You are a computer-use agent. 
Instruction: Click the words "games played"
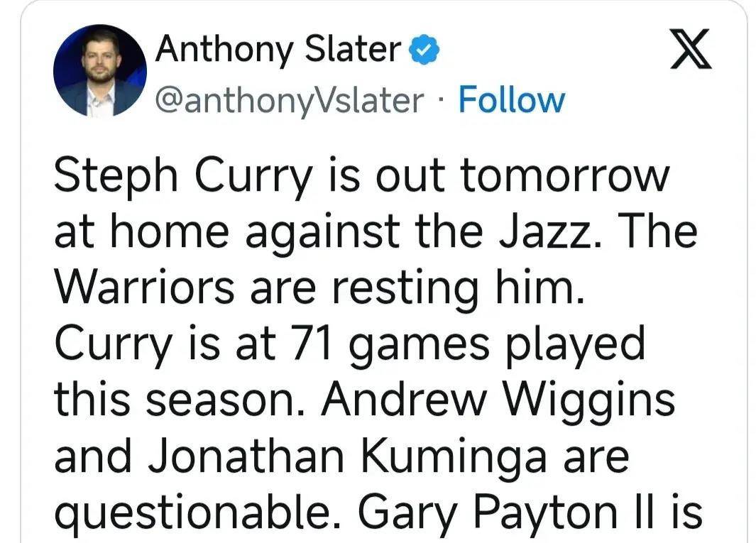(497, 344)
